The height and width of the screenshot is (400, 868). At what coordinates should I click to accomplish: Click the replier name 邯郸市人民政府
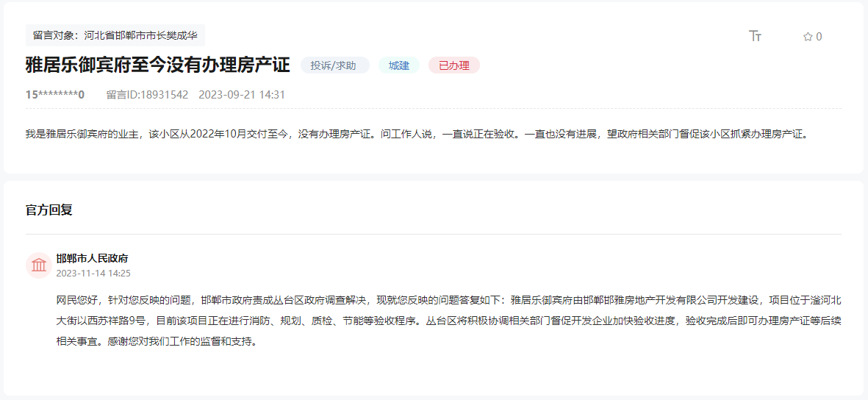tap(93, 259)
